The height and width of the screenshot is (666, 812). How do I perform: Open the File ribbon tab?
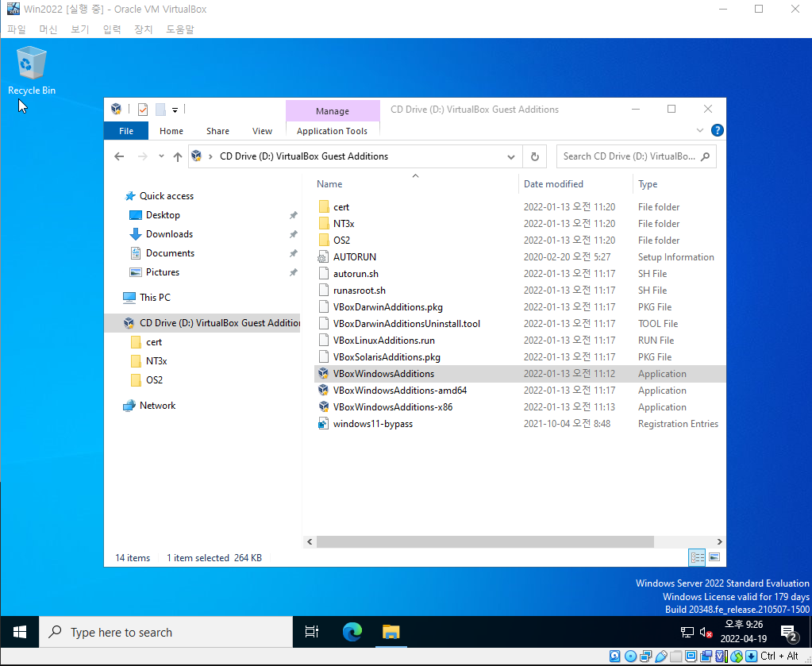(x=126, y=131)
